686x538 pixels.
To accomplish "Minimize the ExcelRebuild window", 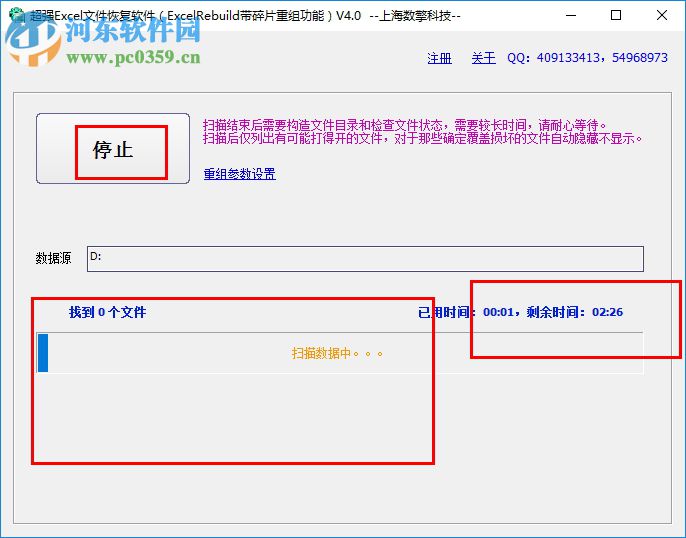I will (571, 15).
